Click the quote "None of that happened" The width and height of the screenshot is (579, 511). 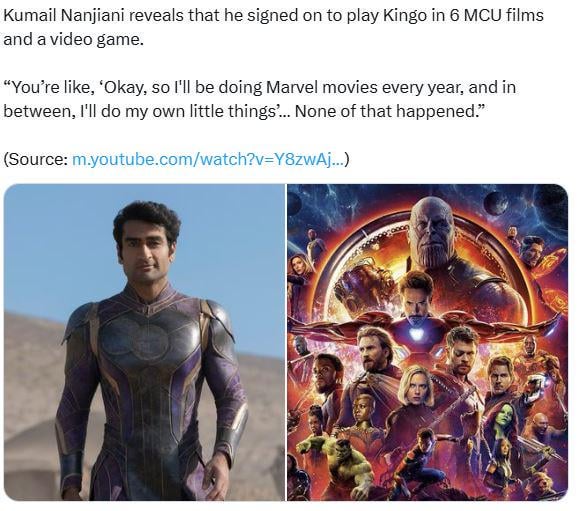coord(386,111)
